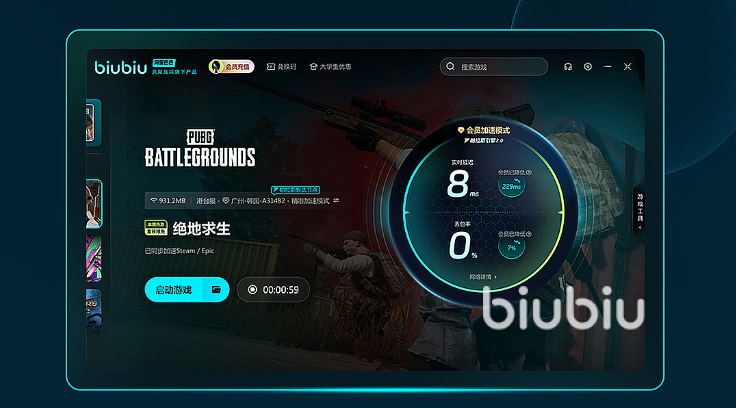Click 启动游戏 launch game button
Viewport: 736px width, 408px height.
tap(174, 290)
